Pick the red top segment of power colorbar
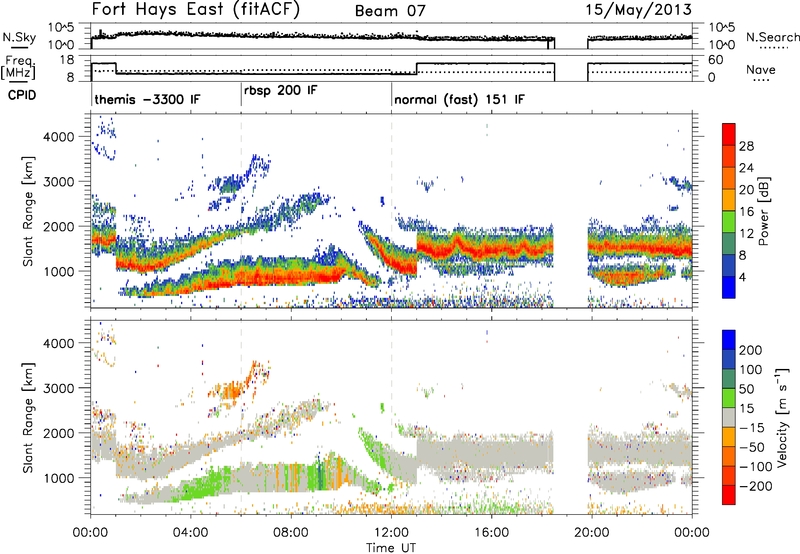The height and width of the screenshot is (554, 800). (729, 134)
